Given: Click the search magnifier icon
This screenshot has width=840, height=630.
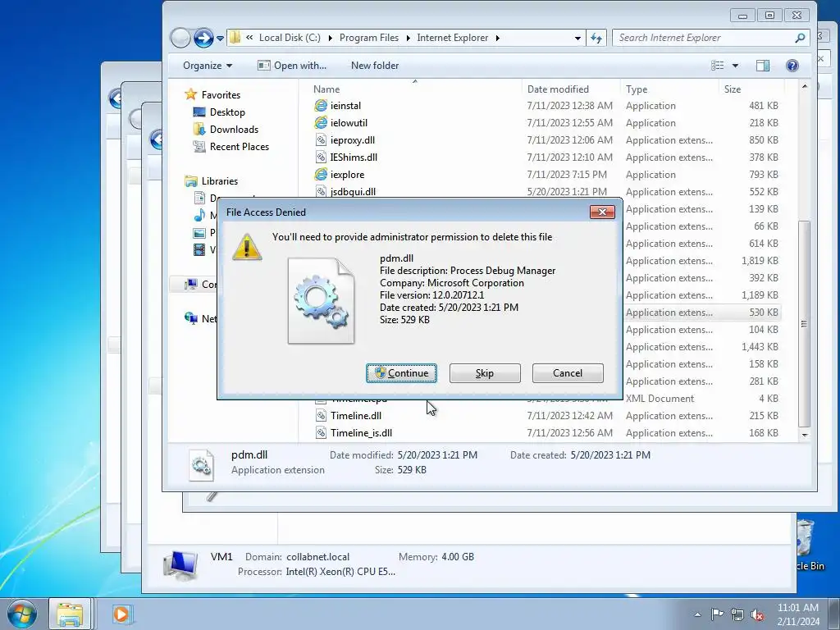Looking at the screenshot, I should [800, 38].
